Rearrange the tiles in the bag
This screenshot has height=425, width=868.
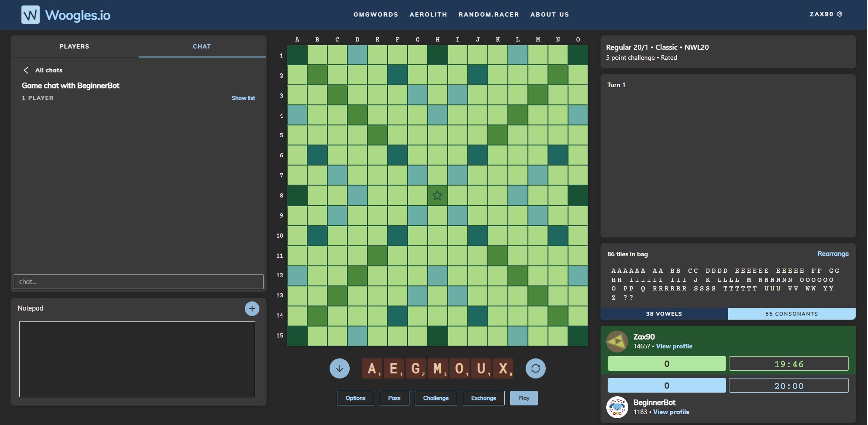(x=832, y=254)
